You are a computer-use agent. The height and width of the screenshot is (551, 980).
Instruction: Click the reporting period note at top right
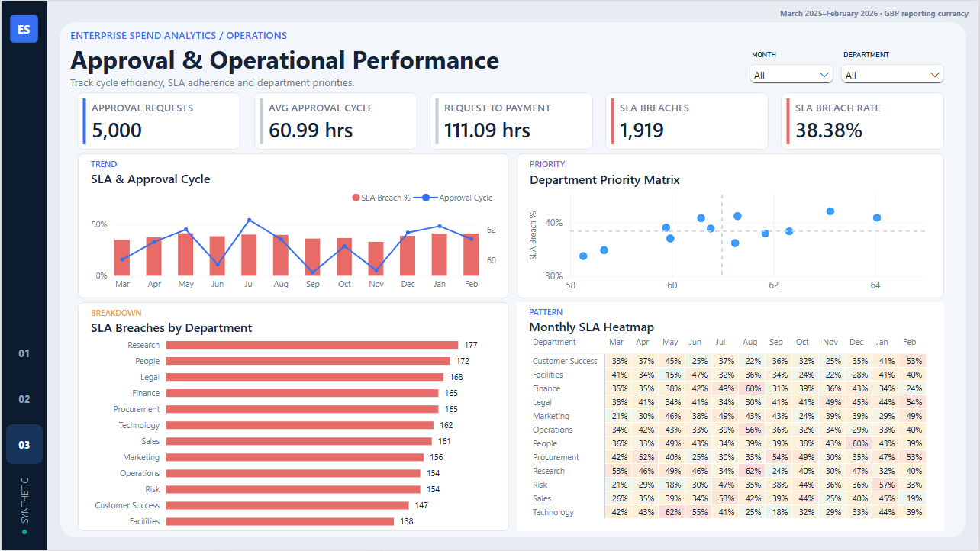[x=874, y=14]
